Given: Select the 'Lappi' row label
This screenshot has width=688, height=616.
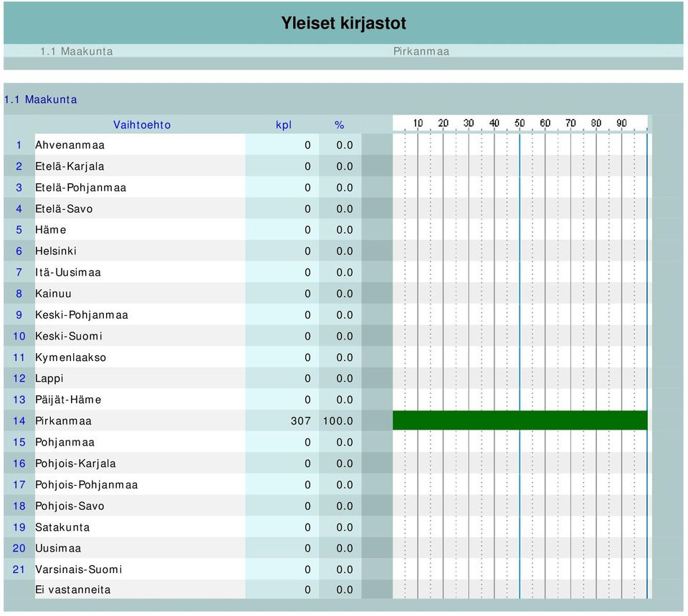Looking at the screenshot, I should [49, 378].
